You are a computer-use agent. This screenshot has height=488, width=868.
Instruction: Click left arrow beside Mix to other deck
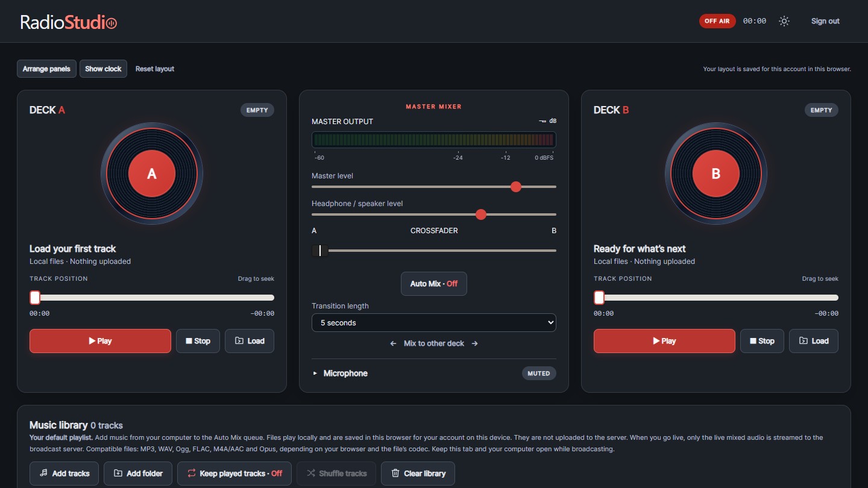pos(393,343)
